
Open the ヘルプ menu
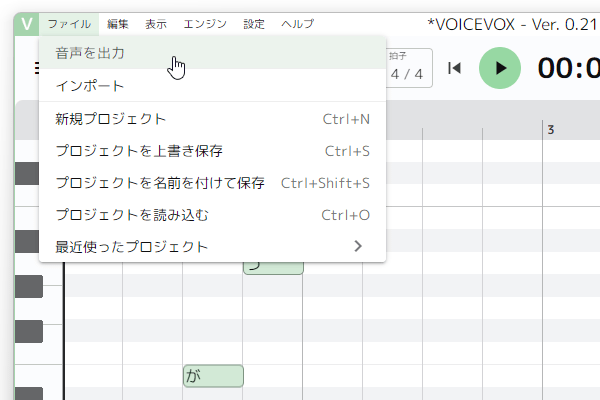[297, 24]
